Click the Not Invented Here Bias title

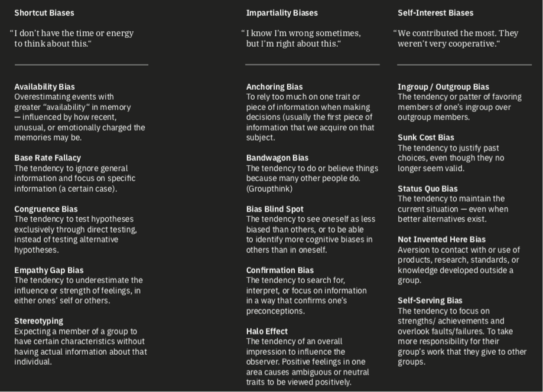pos(441,240)
